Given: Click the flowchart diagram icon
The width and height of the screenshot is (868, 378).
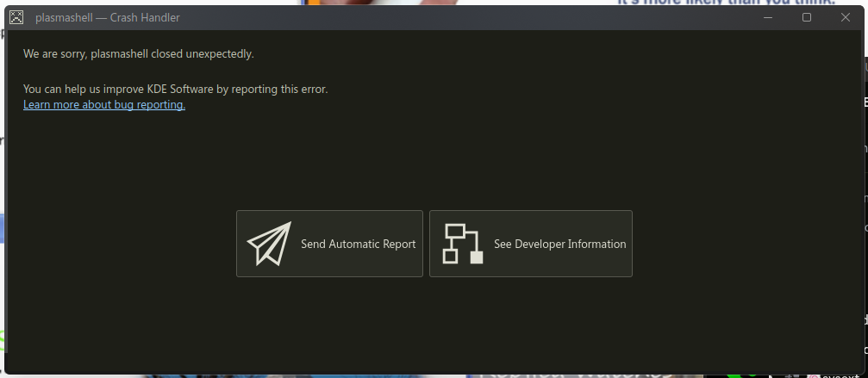Looking at the screenshot, I should [x=463, y=244].
